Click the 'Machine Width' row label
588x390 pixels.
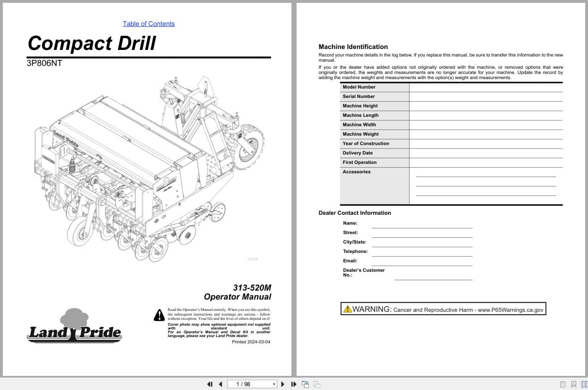[x=359, y=125]
